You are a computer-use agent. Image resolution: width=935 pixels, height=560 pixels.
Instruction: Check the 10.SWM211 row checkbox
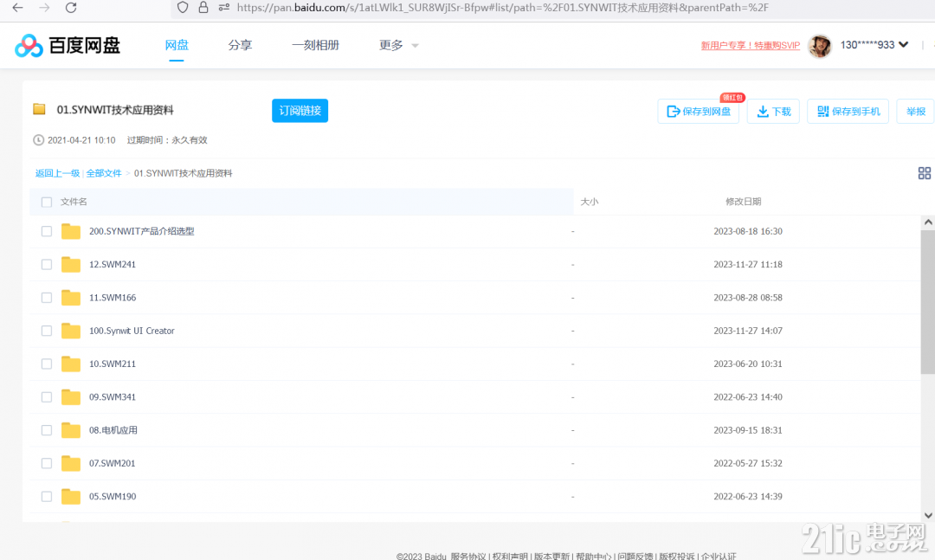pos(47,364)
